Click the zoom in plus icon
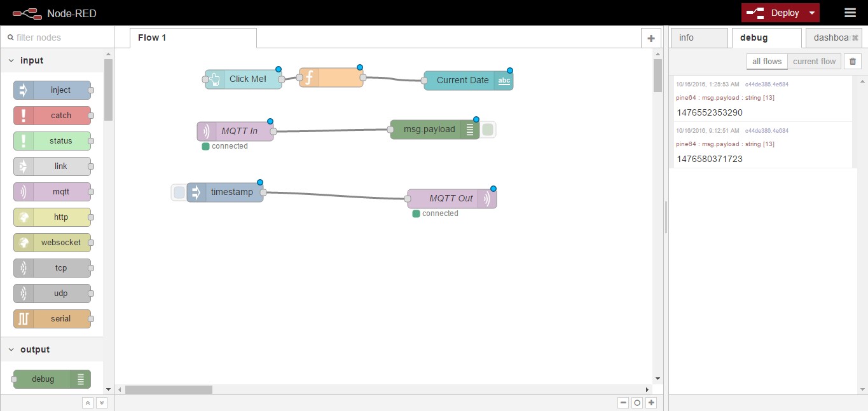Viewport: 868px width, 411px height. (651, 403)
